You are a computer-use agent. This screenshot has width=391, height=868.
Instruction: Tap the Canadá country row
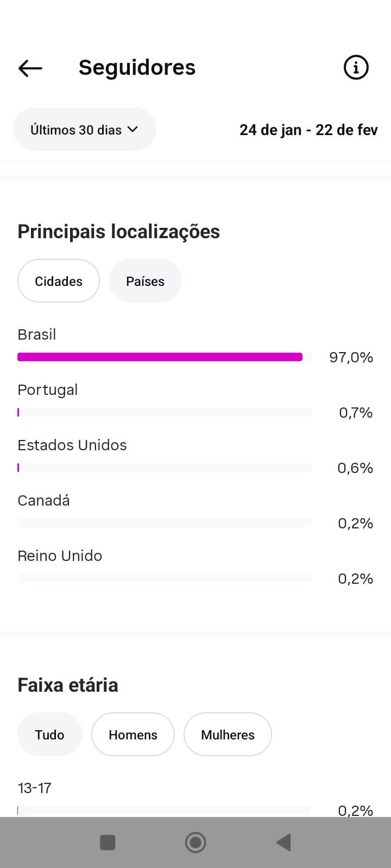[x=43, y=501]
